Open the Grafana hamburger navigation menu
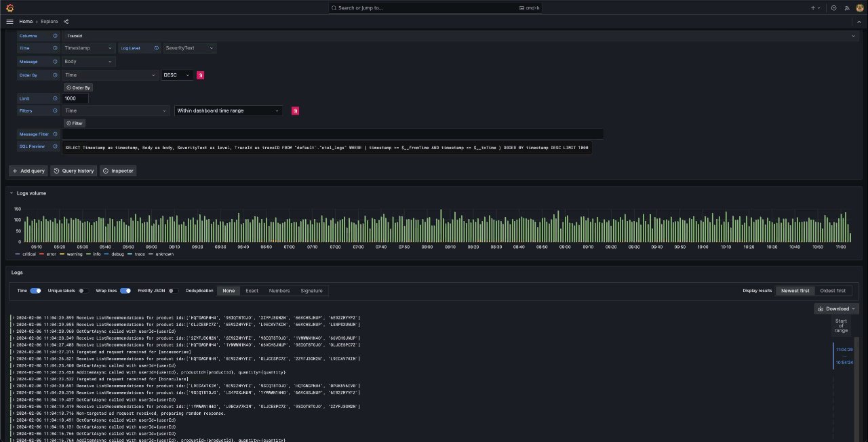 click(9, 22)
